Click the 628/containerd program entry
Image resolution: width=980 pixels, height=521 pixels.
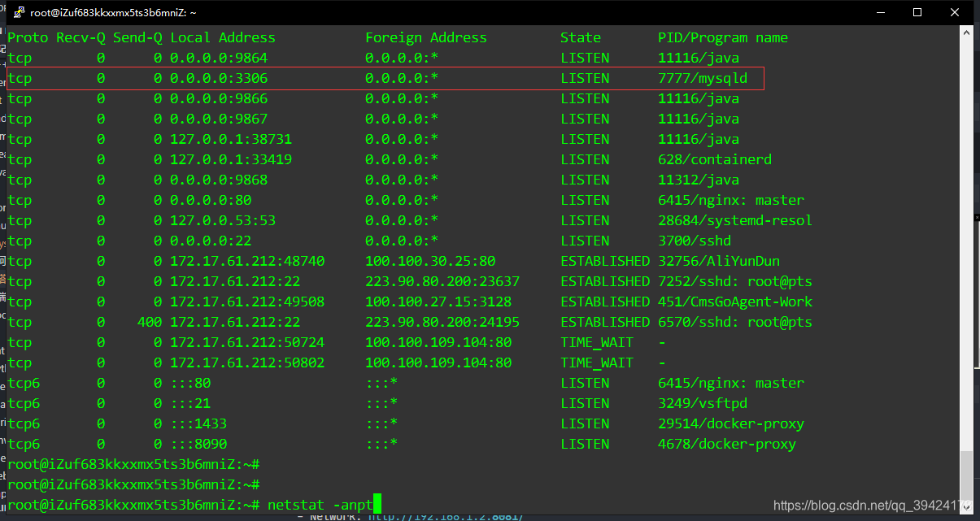click(715, 159)
